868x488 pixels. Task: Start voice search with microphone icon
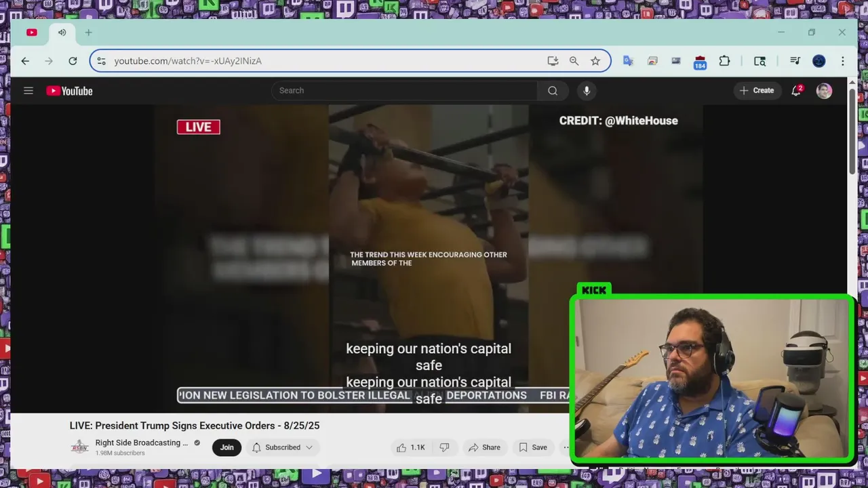coord(587,91)
